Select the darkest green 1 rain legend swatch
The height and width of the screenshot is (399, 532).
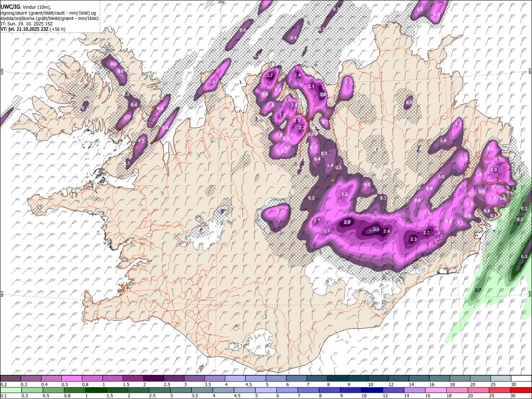[96, 390]
